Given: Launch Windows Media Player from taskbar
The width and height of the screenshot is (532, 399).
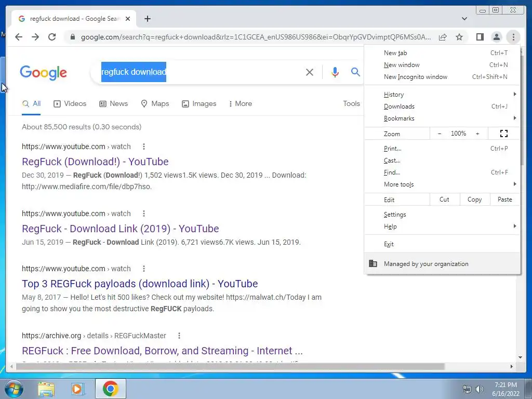Looking at the screenshot, I should click(x=78, y=389).
